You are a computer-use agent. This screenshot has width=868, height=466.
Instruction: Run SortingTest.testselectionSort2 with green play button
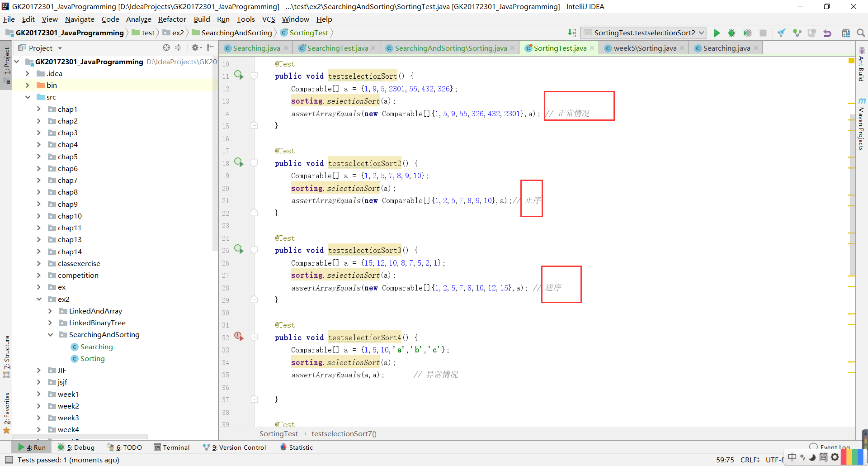click(x=717, y=33)
